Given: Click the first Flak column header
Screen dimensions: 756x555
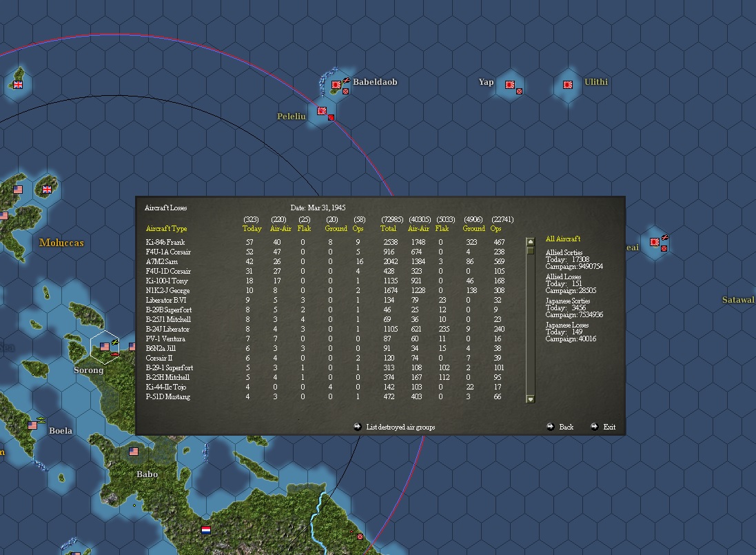Looking at the screenshot, I should [x=304, y=229].
